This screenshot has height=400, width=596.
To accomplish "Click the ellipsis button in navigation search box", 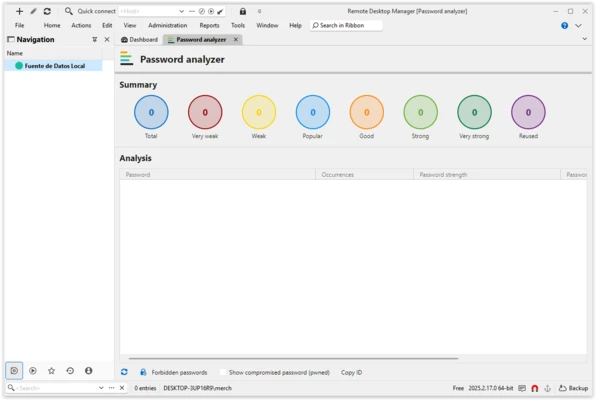I will coord(111,388).
